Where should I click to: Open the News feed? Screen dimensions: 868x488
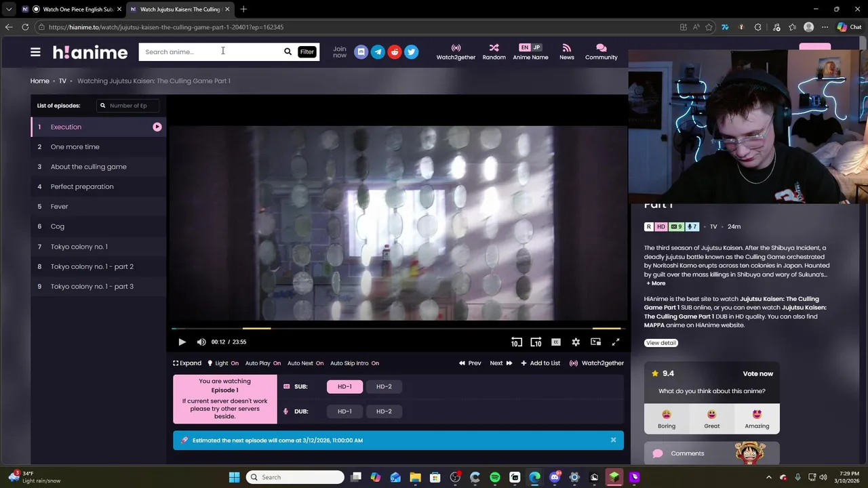[x=567, y=52]
